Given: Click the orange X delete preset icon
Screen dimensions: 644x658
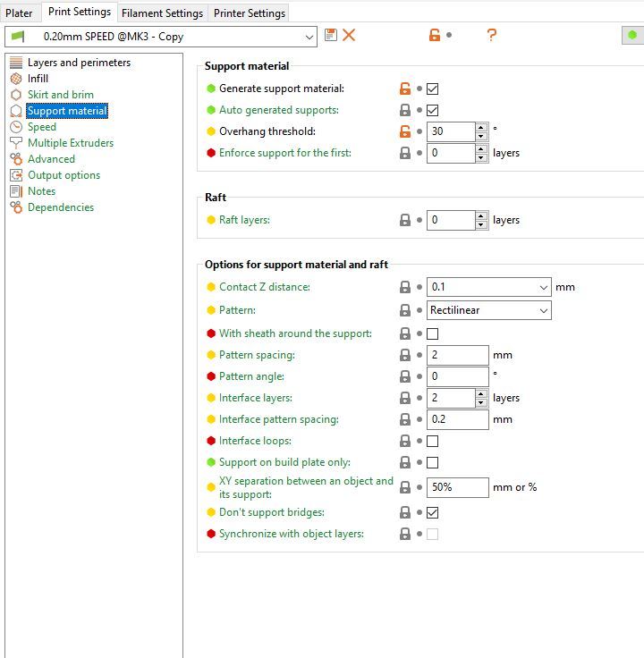Looking at the screenshot, I should (349, 35).
